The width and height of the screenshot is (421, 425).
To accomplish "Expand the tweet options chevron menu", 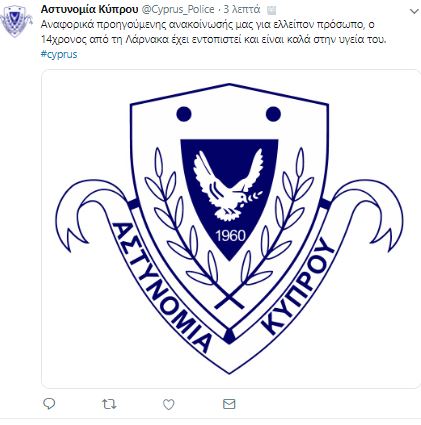I will (414, 11).
